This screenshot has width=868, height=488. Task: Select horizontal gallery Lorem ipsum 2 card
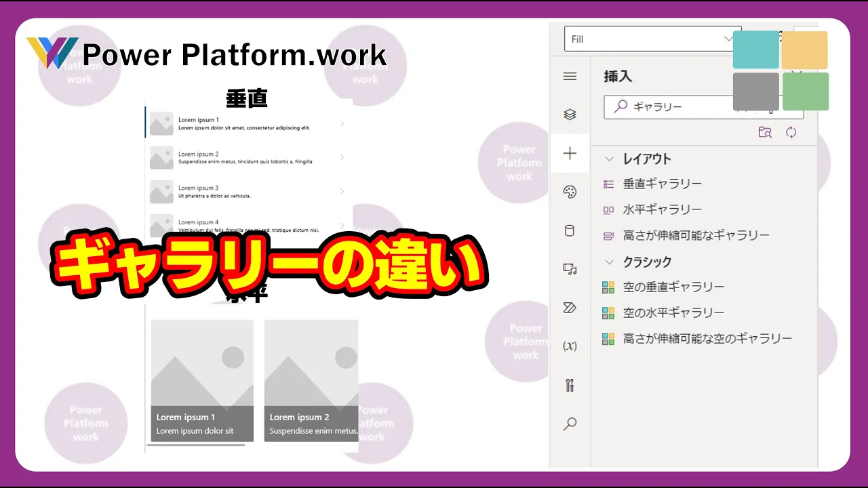click(311, 381)
